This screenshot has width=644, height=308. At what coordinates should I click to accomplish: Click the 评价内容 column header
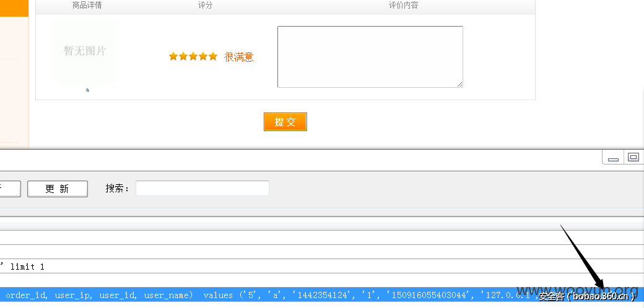(403, 6)
